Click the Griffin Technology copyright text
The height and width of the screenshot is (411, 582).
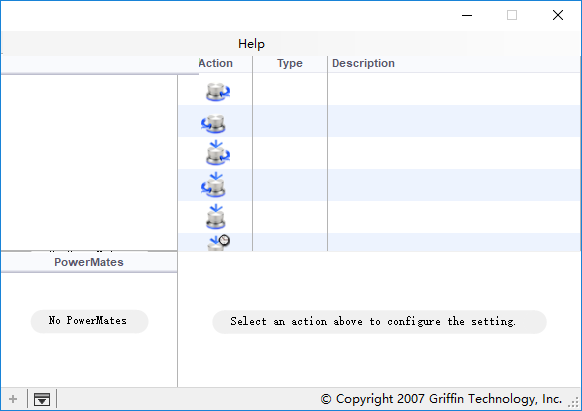coord(441,399)
